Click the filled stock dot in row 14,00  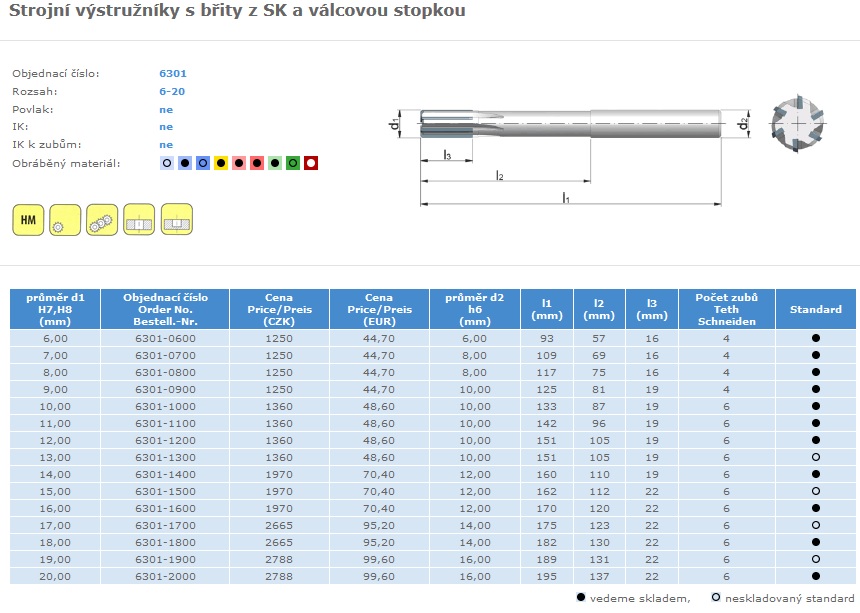[816, 474]
